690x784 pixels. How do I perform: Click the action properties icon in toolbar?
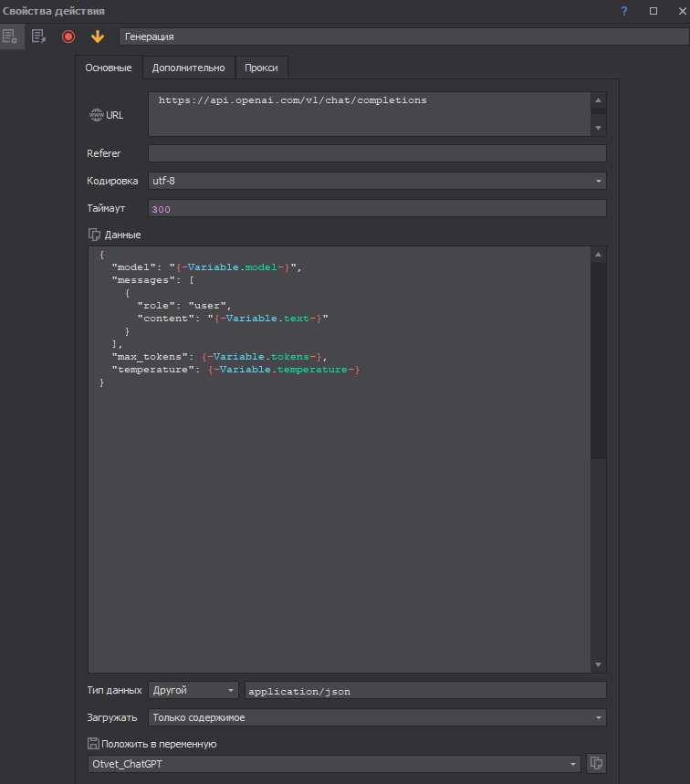pyautogui.click(x=11, y=37)
